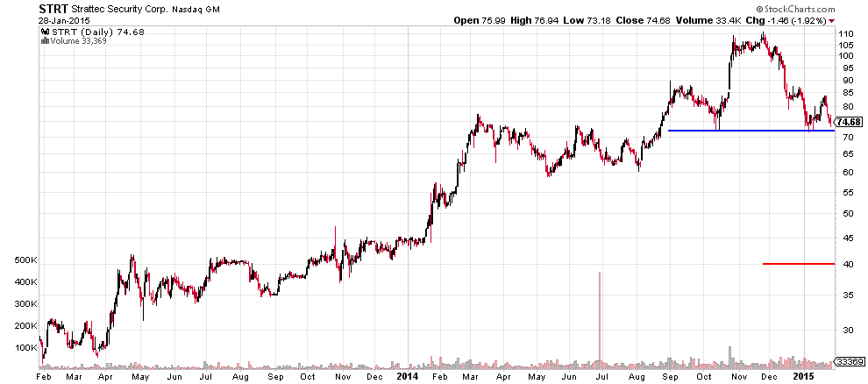This screenshot has height=384, width=868.
Task: Click the blue horizontal support line
Action: point(751,131)
